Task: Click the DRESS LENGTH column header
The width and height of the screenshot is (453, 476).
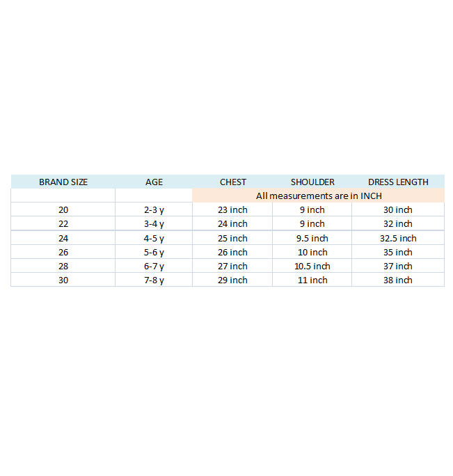Action: [398, 182]
